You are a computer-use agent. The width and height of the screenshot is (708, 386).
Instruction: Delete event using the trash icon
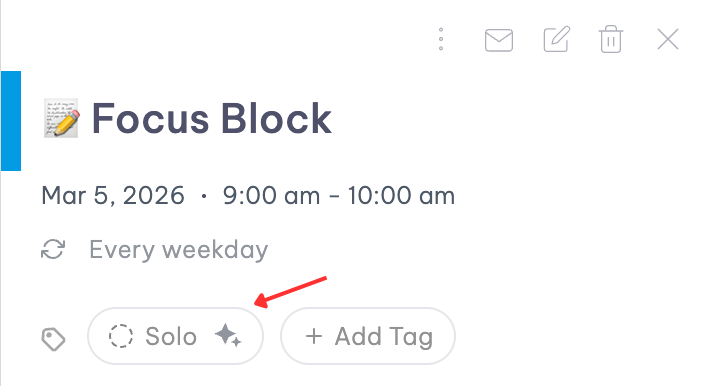(611, 39)
